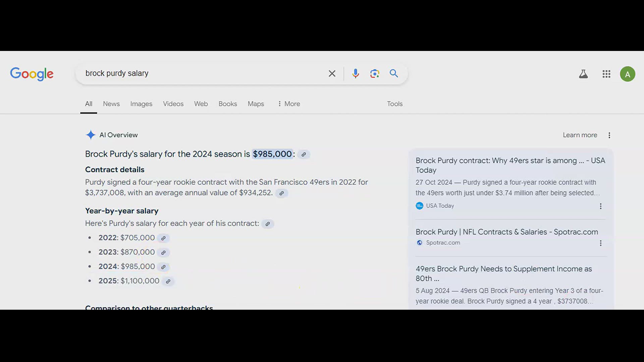Open AI Overview three-dot options
Viewport: 644px width, 362px height.
(x=609, y=135)
